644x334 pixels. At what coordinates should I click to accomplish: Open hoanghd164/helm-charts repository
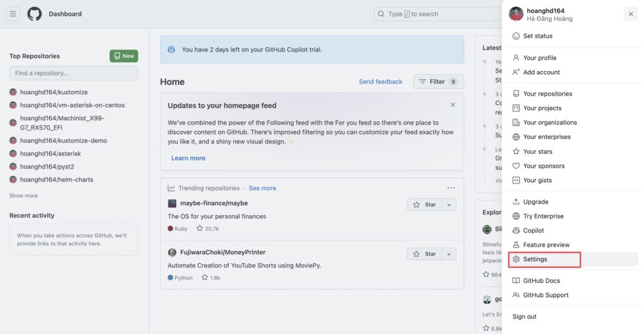57,179
